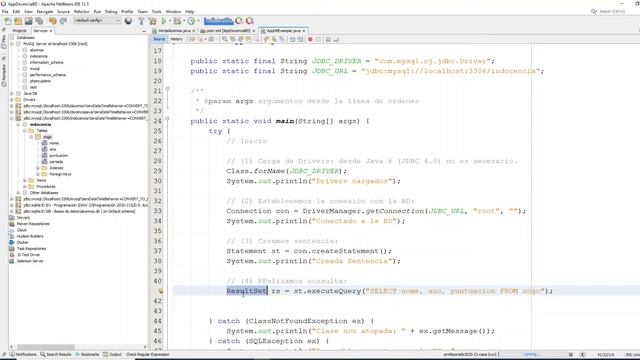The width and height of the screenshot is (640, 360).
Task: Click the Source view button
Action: (159, 39)
